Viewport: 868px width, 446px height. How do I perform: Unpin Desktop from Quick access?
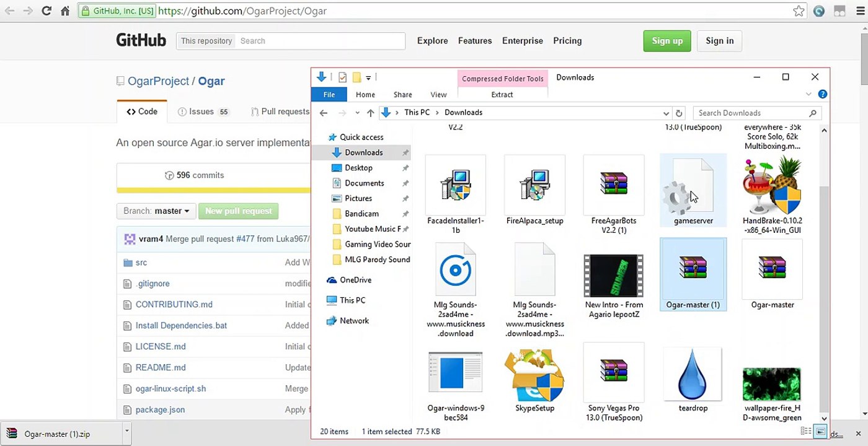click(x=405, y=168)
